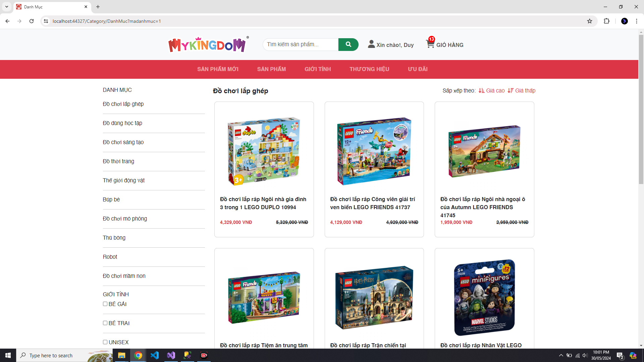644x362 pixels.
Task: Click the Giá cao sort icon
Action: (x=481, y=90)
